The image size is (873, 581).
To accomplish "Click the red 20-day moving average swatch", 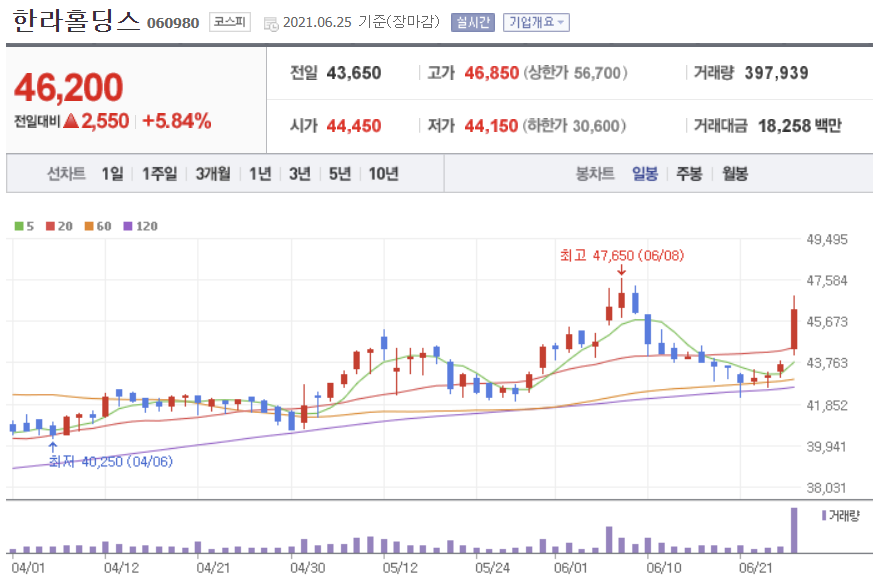I will (x=50, y=226).
